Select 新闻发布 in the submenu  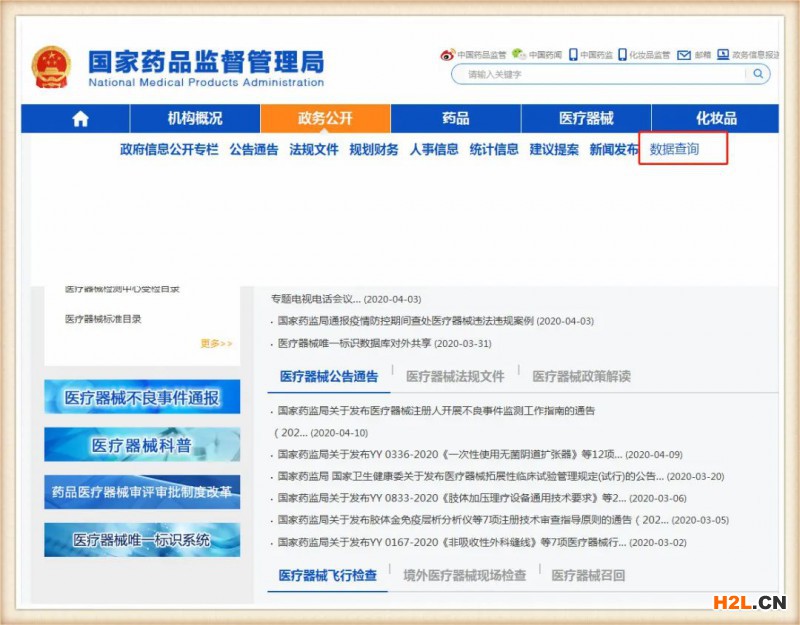[x=614, y=149]
